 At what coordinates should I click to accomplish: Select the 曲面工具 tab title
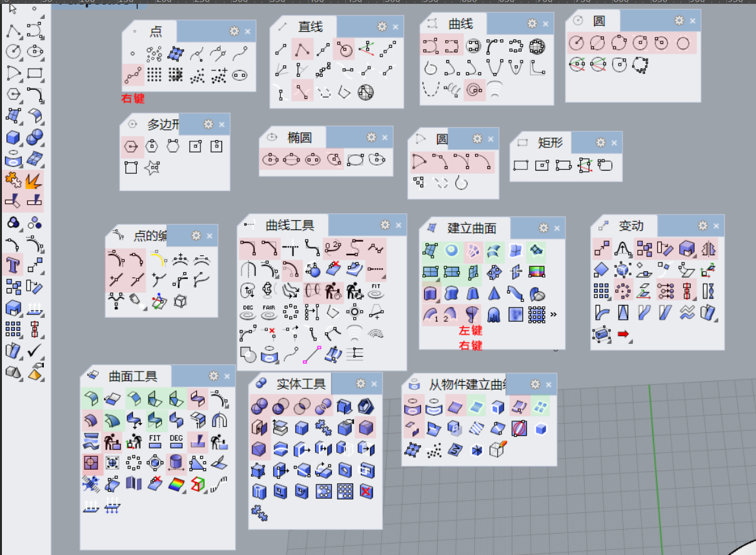click(133, 377)
